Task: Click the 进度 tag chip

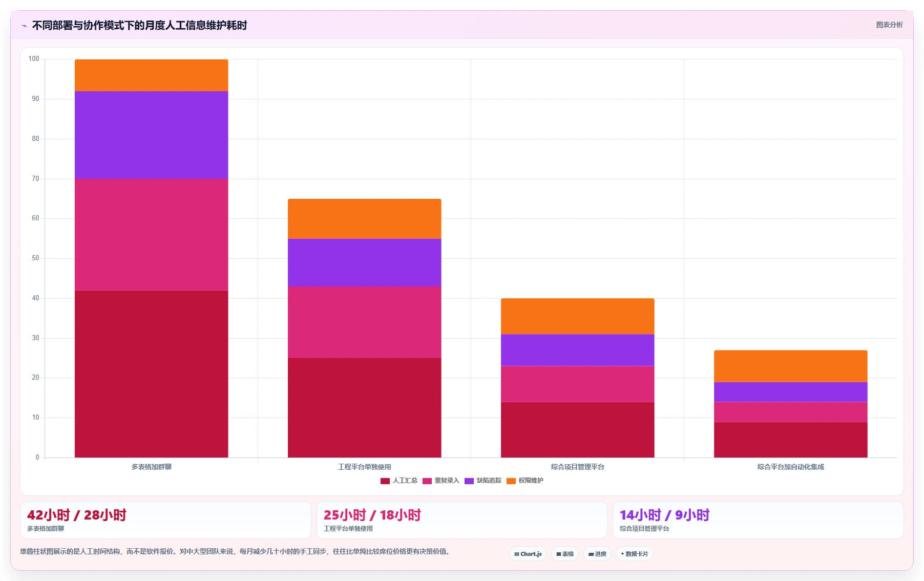Action: tap(597, 554)
